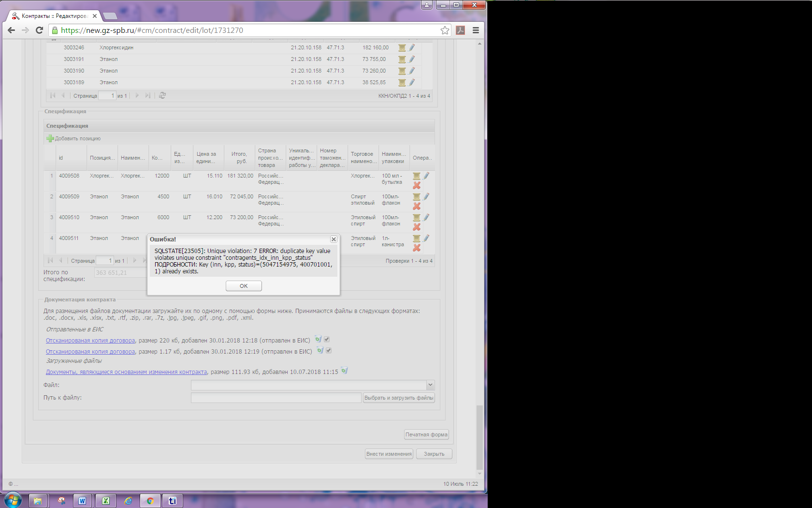The width and height of the screenshot is (812, 508).
Task: Open Excel from the taskbar
Action: click(106, 501)
